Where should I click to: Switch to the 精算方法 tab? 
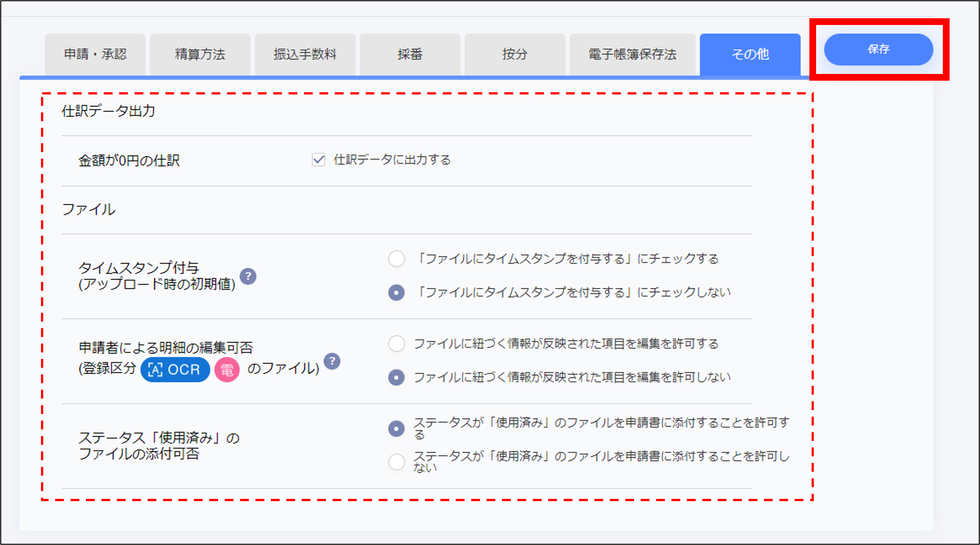[200, 54]
